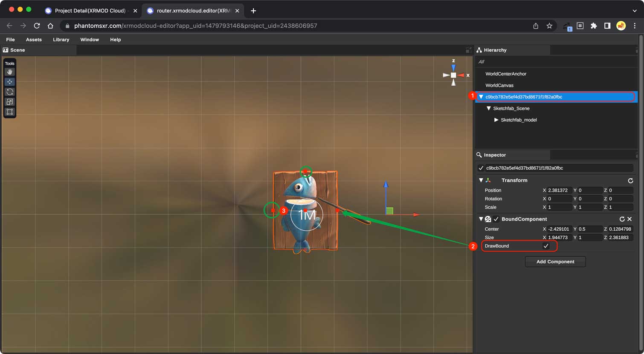Open the Library menu
This screenshot has height=354, width=644.
click(61, 40)
